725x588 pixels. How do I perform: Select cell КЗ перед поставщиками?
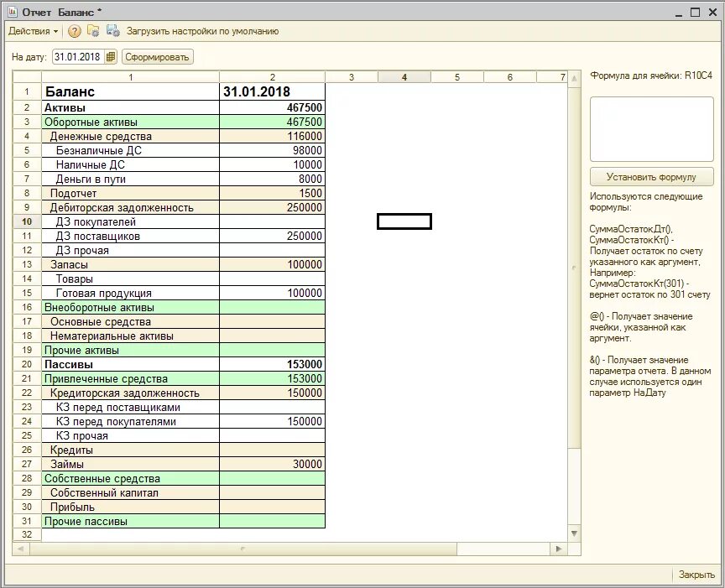point(130,408)
